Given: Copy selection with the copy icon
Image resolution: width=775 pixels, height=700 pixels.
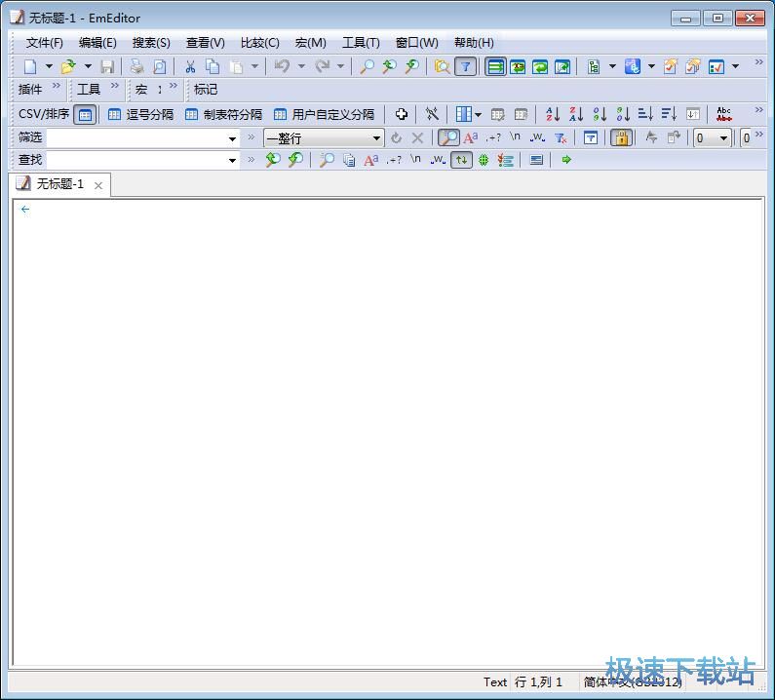Looking at the screenshot, I should coord(213,66).
